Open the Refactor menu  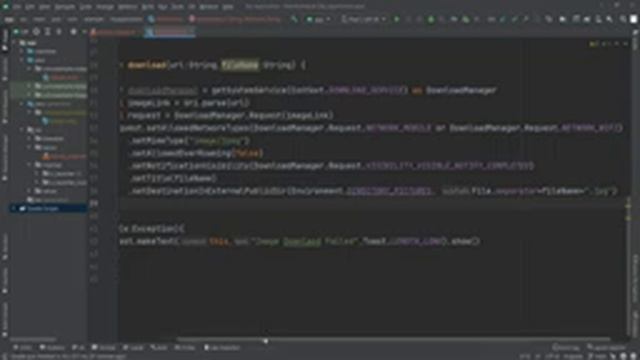pyautogui.click(x=128, y=7)
